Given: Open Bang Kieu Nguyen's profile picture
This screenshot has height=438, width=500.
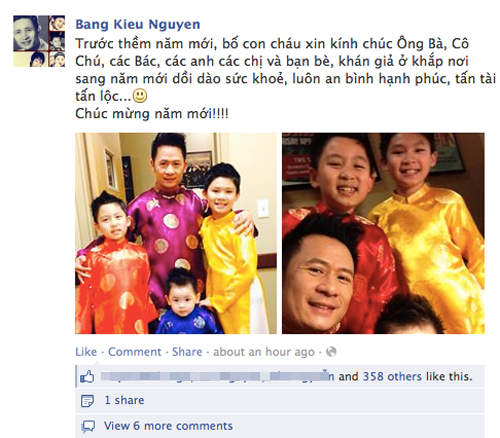Looking at the screenshot, I should coord(39,41).
